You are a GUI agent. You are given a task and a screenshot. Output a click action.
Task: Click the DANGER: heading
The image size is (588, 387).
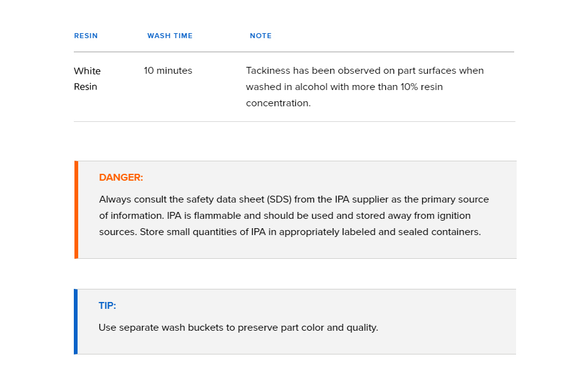tap(121, 177)
